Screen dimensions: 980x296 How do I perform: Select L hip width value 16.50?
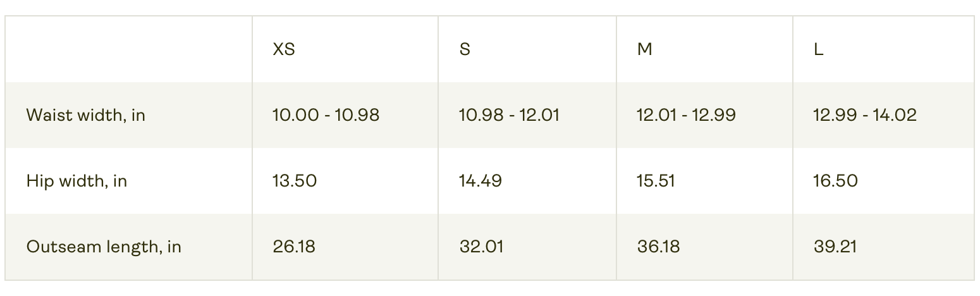[x=835, y=181]
